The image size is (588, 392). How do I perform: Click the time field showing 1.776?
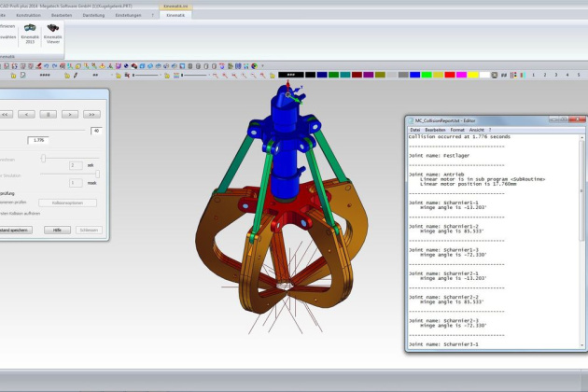pos(39,140)
